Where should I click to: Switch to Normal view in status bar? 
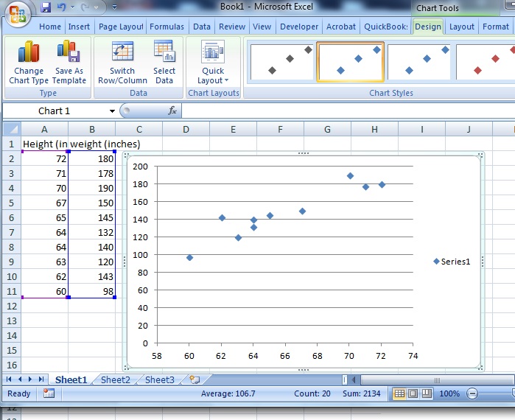coord(399,393)
